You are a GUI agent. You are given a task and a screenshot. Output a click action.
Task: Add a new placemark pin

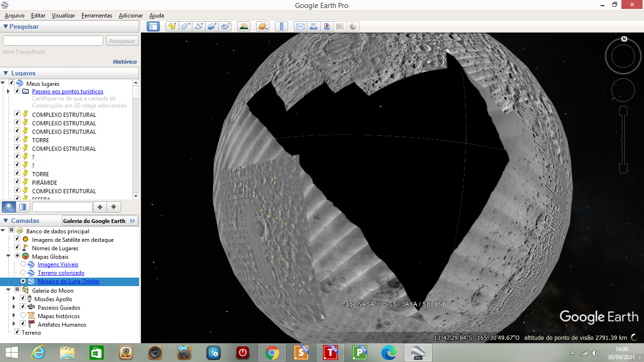[172, 26]
